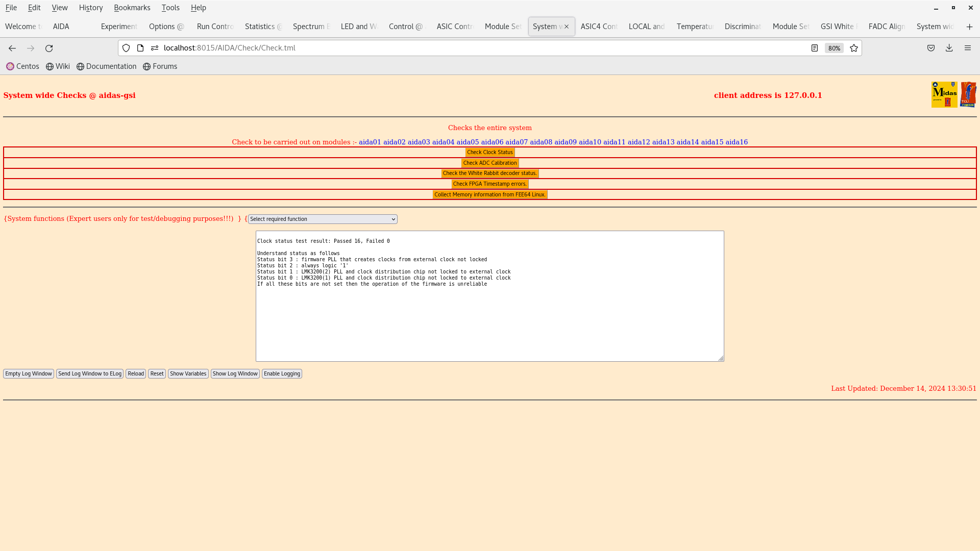Click the Send Log Window to ELog button
Screen dimensions: 980x551
pos(89,373)
